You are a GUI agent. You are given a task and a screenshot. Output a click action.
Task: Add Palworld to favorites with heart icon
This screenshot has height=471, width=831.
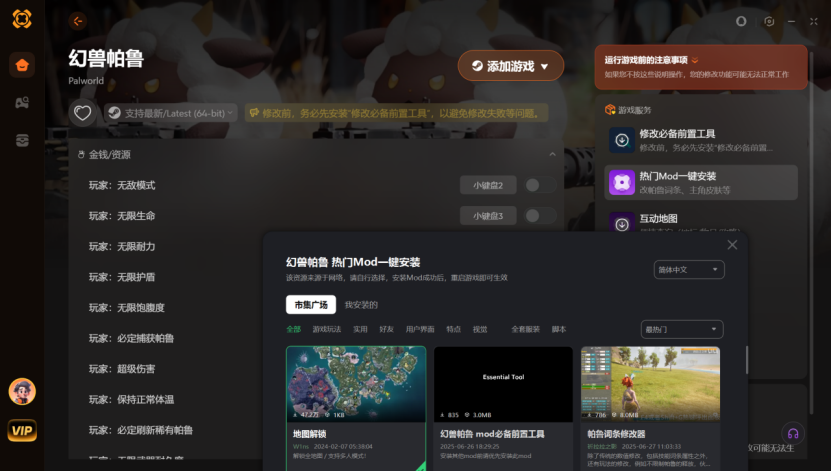[82, 113]
